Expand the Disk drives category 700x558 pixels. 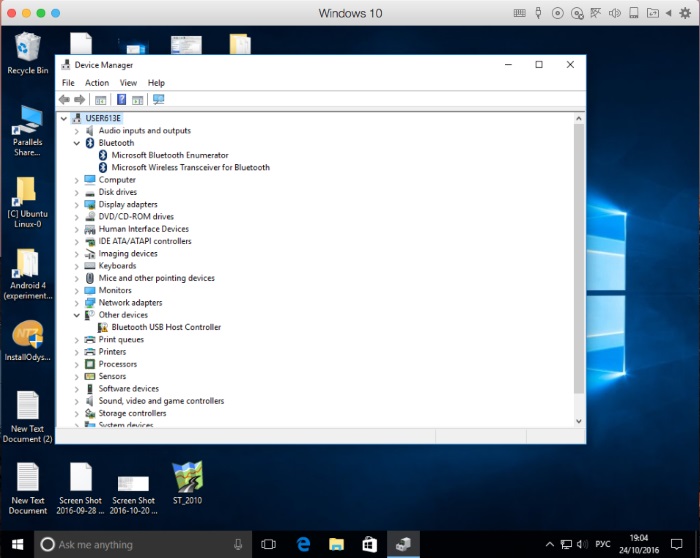[x=77, y=192]
